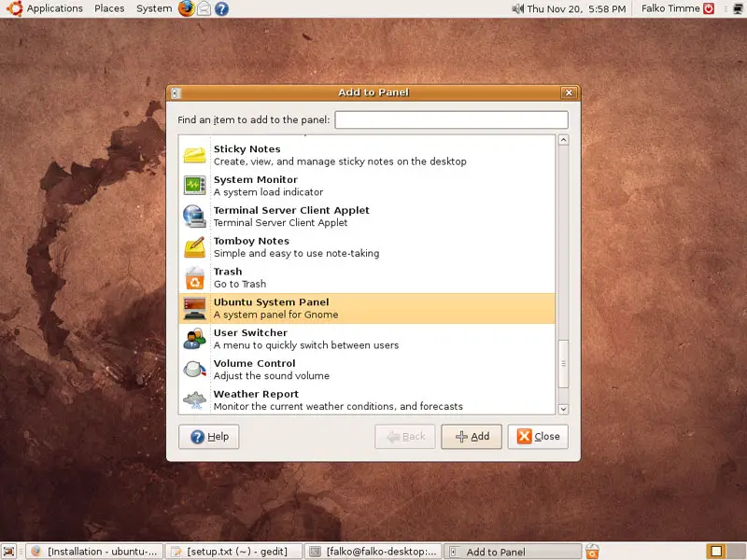747x560 pixels.
Task: Click the System Monitor applet icon
Action: point(194,186)
